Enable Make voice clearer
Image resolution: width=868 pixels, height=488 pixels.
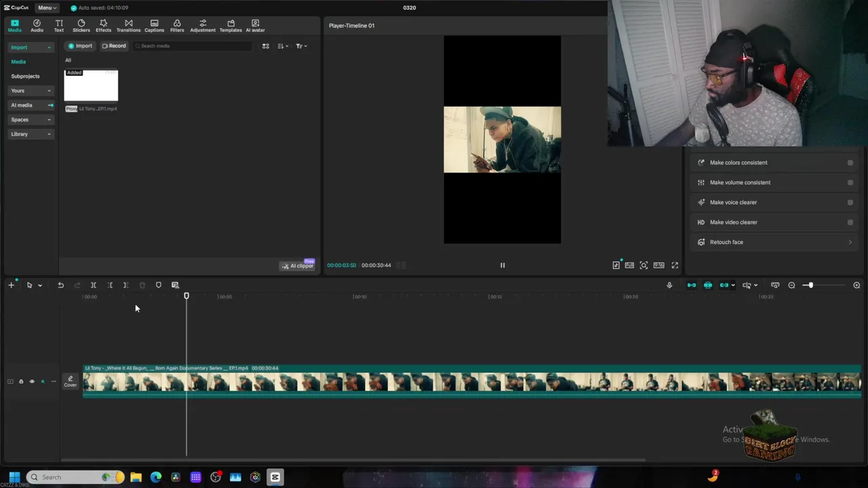(x=850, y=202)
